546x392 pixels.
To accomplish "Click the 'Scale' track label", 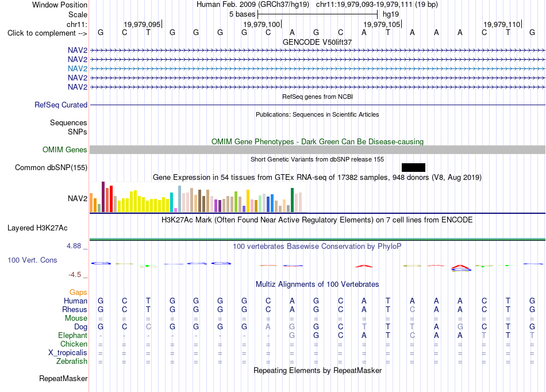I will point(78,14).
